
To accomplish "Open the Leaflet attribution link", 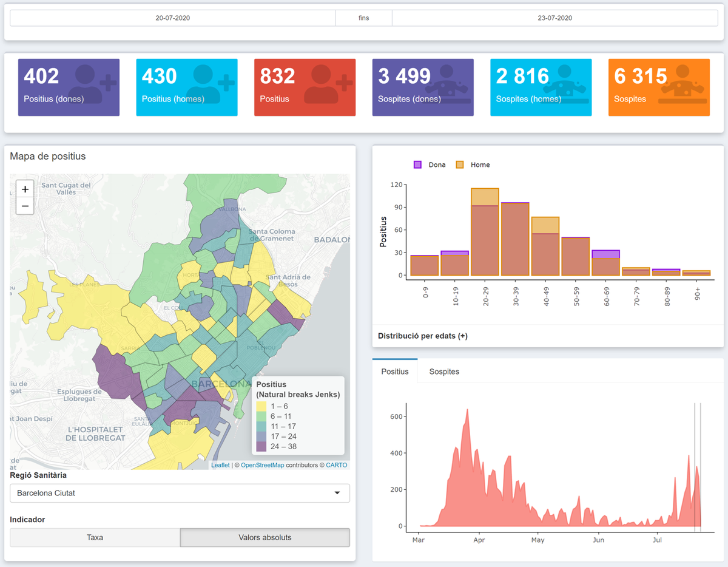I will coord(220,465).
